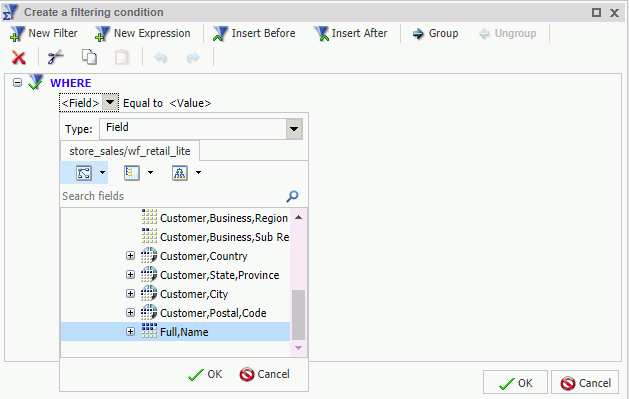This screenshot has height=399, width=629.
Task: Click the scissors Cut icon
Action: pyautogui.click(x=56, y=57)
